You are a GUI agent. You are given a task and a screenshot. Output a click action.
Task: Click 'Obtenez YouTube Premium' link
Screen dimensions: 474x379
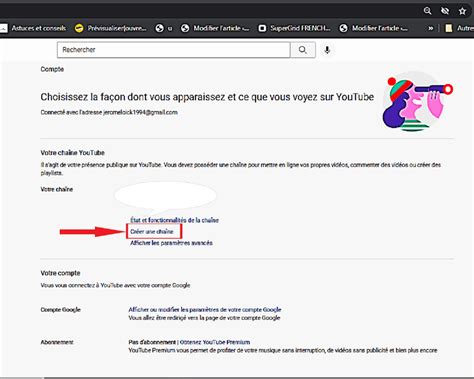tap(215, 342)
